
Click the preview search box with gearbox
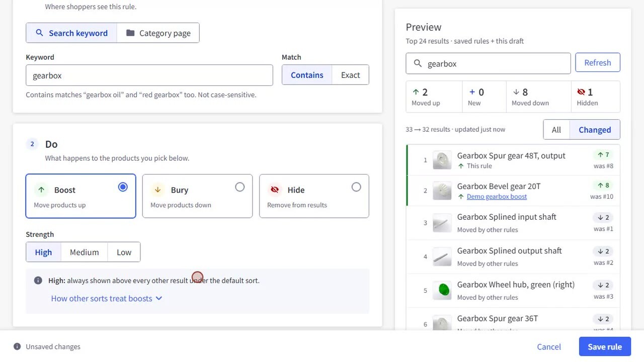click(488, 64)
